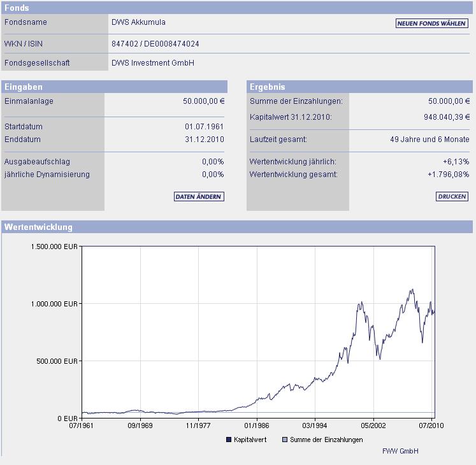Click the Kapitalwert 31.12.2010 label
476x465 pixels.
[x=291, y=117]
